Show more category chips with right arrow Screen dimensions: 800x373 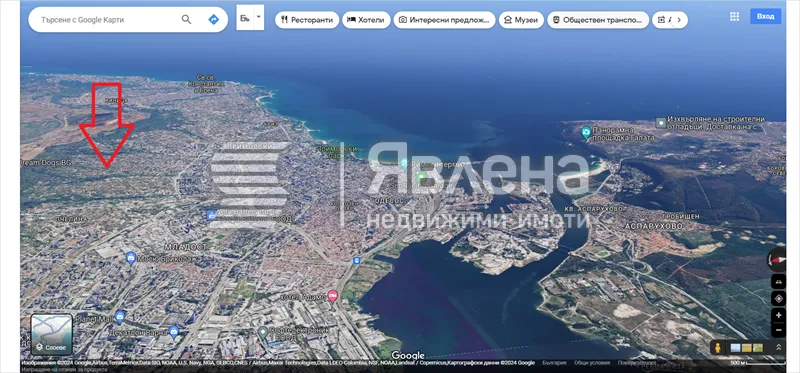click(x=679, y=20)
